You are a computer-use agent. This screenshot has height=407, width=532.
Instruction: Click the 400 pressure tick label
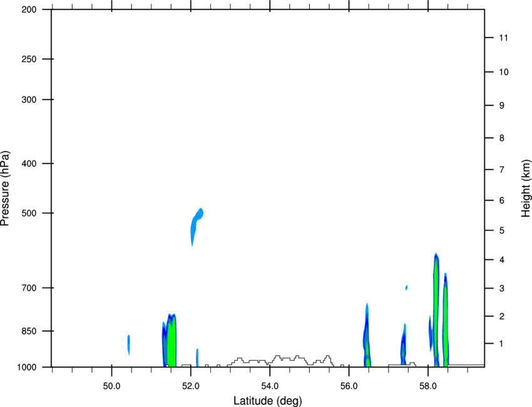tap(29, 163)
